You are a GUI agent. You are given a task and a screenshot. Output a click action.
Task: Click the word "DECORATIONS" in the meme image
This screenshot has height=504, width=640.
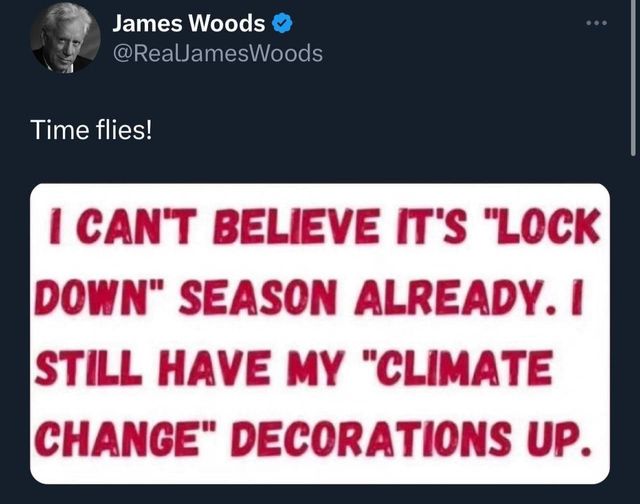[x=371, y=439]
